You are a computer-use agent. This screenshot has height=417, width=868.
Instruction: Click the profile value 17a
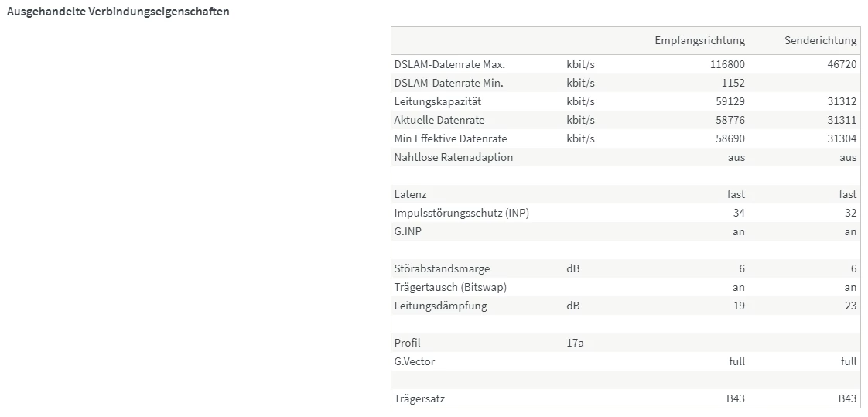(575, 343)
